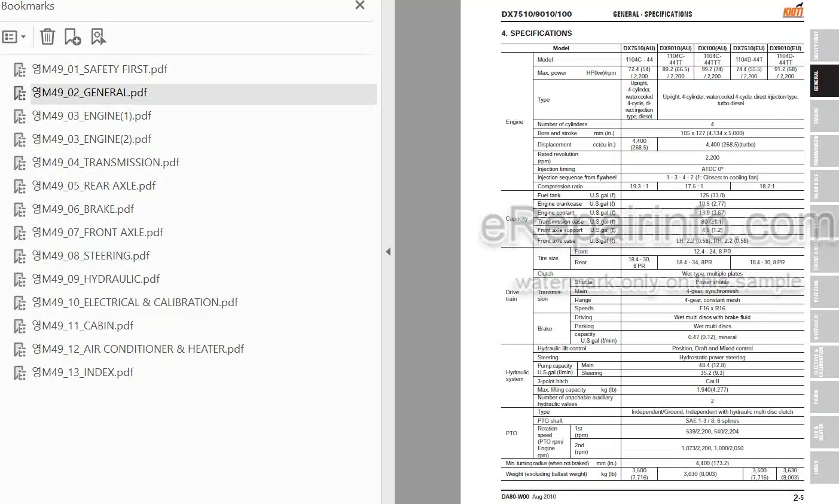Collapse the bookmarks pane with arrow handle
The height and width of the screenshot is (504, 839).
pos(388,252)
